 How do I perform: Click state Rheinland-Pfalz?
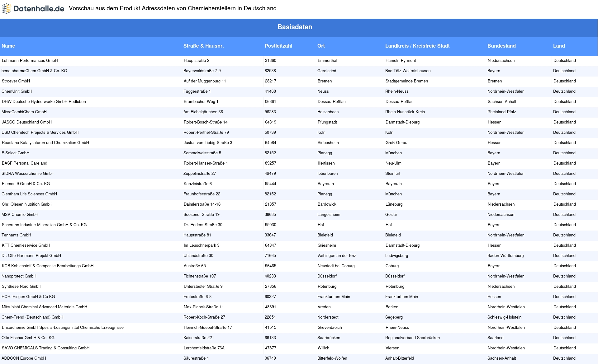[x=501, y=112]
